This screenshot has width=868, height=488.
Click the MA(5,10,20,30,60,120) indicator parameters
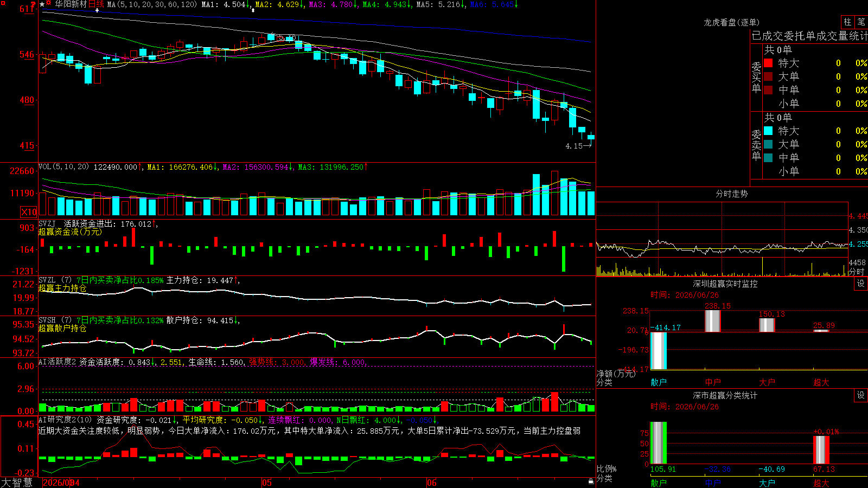coord(152,4)
